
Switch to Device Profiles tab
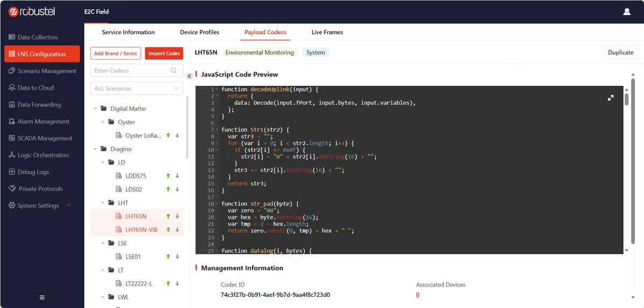[x=200, y=32]
